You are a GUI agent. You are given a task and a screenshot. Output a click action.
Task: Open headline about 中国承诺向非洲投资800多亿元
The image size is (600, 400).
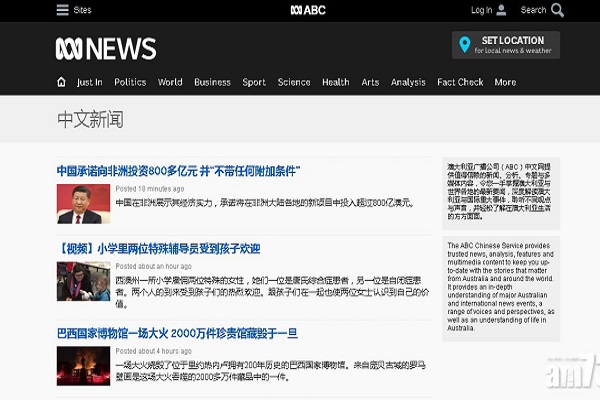point(179,171)
